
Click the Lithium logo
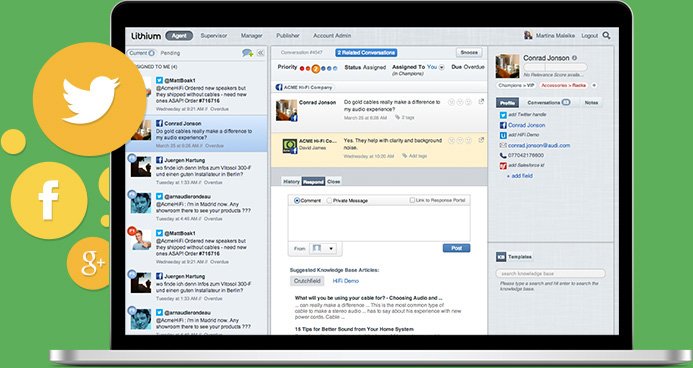[146, 36]
